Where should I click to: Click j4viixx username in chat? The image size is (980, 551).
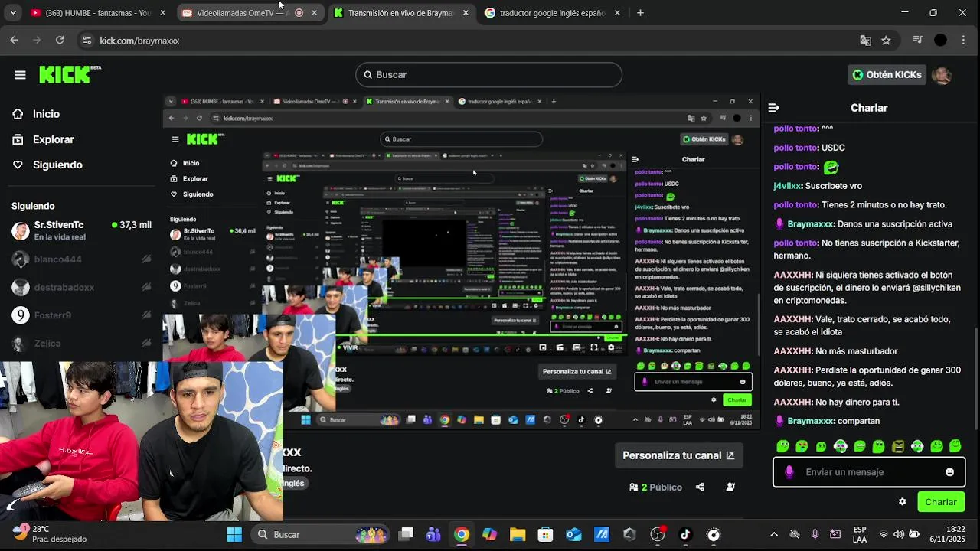point(787,186)
